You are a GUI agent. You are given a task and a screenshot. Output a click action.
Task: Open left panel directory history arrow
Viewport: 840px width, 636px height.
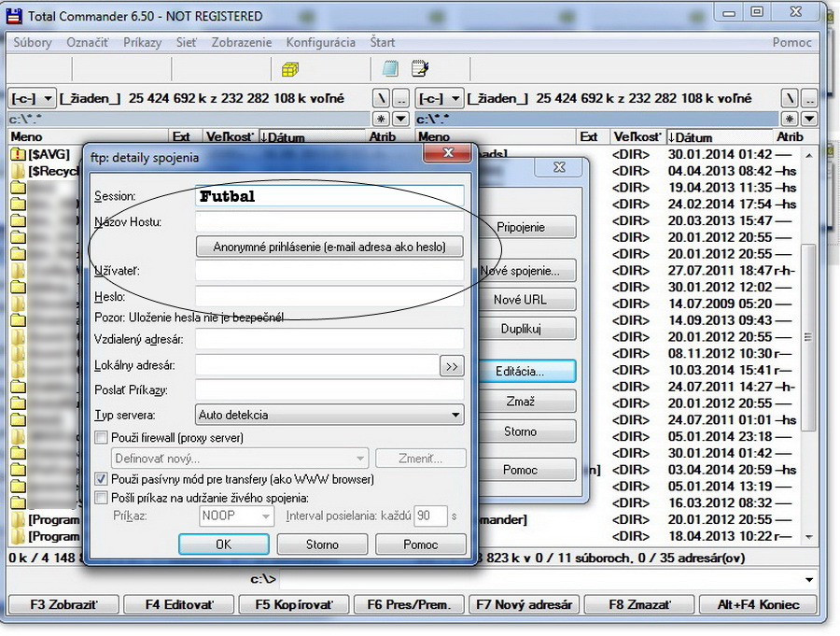coord(400,119)
